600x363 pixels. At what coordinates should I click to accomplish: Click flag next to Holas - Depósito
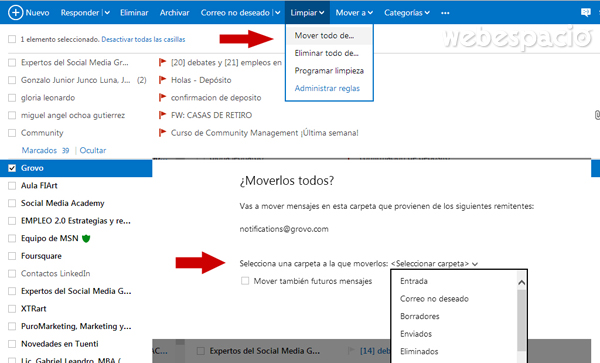pyautogui.click(x=163, y=80)
